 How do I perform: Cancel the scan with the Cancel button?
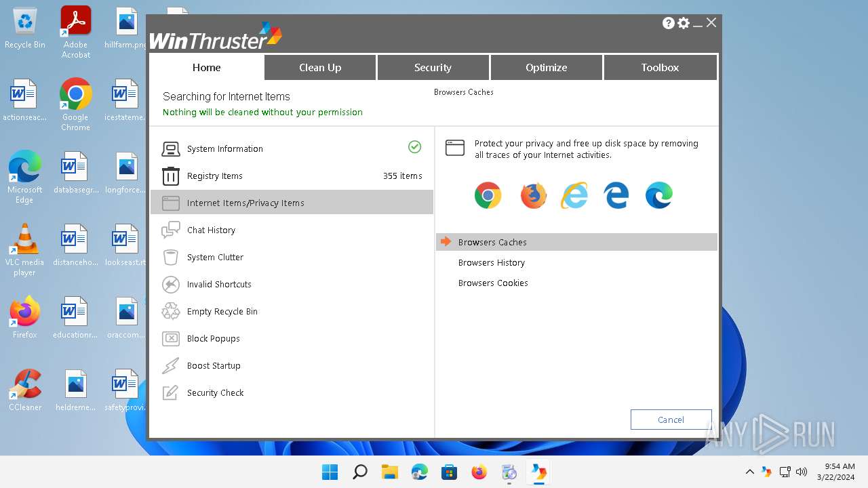(x=671, y=420)
